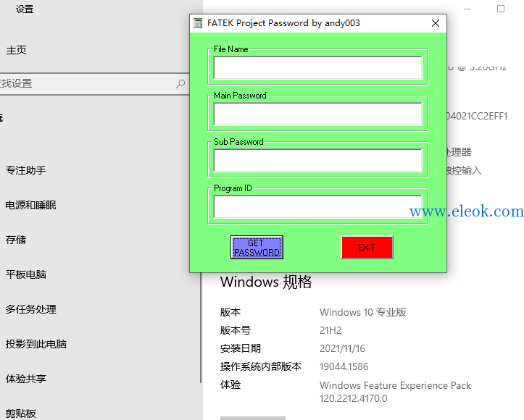This screenshot has height=420, width=524.
Task: Click the search magnifier icon in Settings
Action: pyautogui.click(x=180, y=83)
